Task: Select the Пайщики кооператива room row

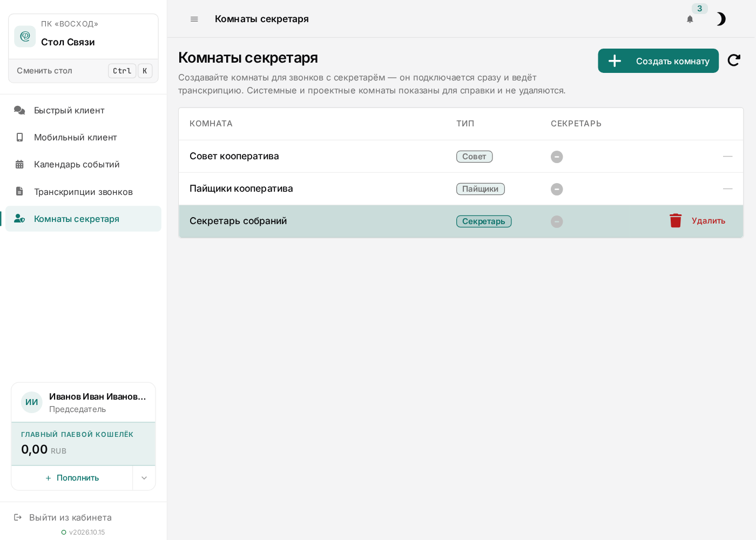Action: (x=461, y=188)
